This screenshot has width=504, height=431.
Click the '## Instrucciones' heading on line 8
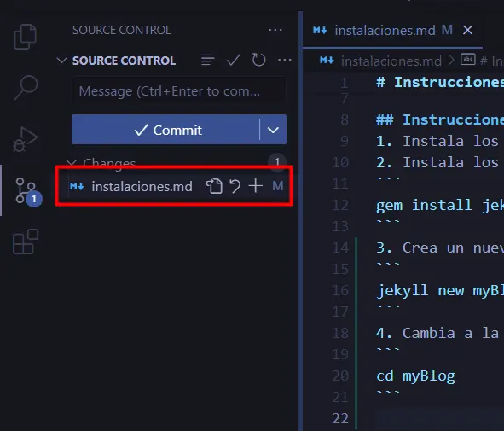pyautogui.click(x=440, y=119)
